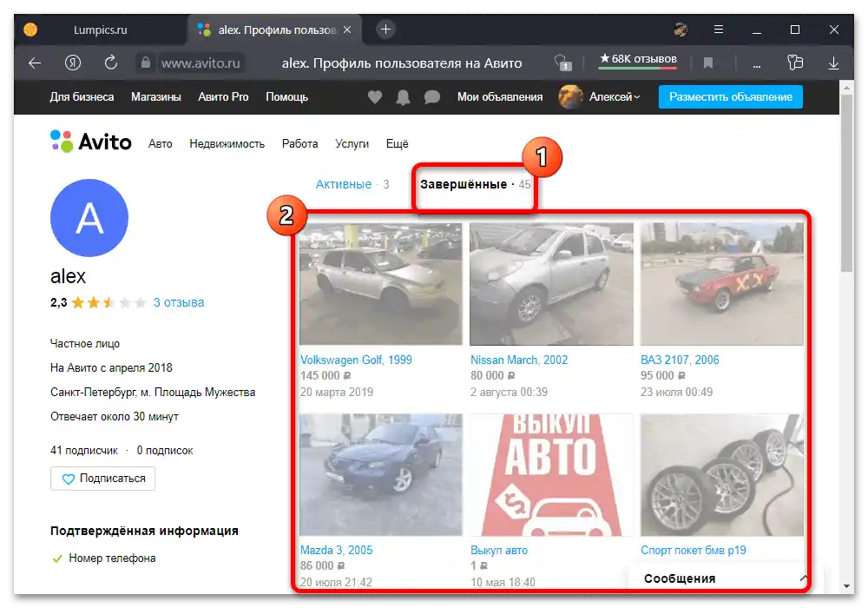
Task: Click the Avito logo
Action: tap(91, 142)
